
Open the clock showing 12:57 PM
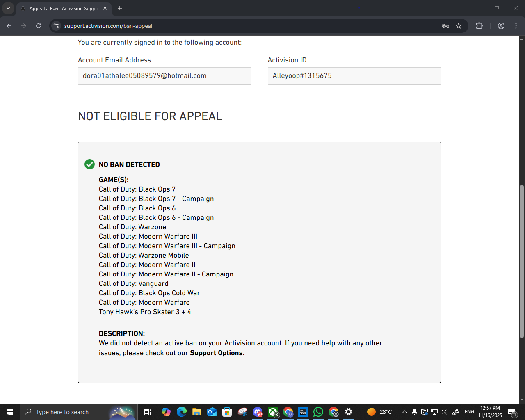[x=490, y=412]
